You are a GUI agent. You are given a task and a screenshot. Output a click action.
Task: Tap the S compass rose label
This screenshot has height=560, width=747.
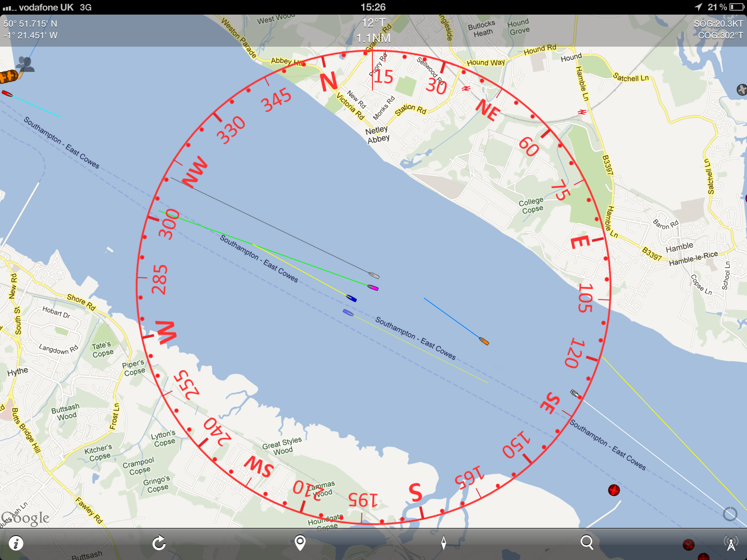tap(415, 492)
